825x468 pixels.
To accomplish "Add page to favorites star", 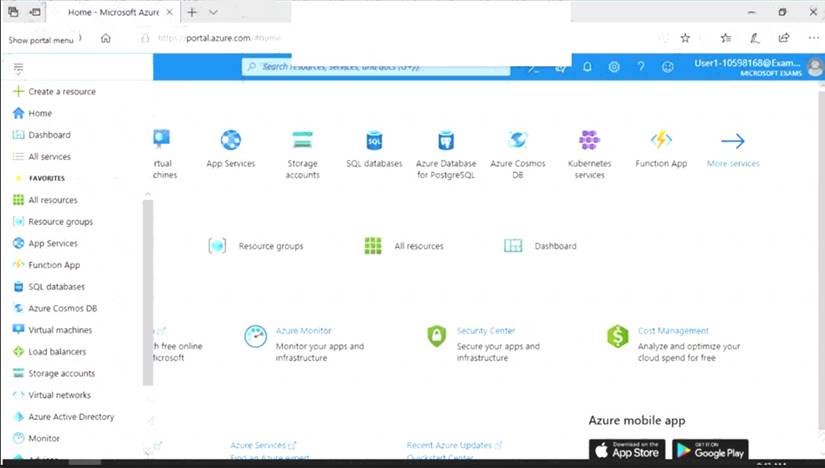I will [685, 38].
